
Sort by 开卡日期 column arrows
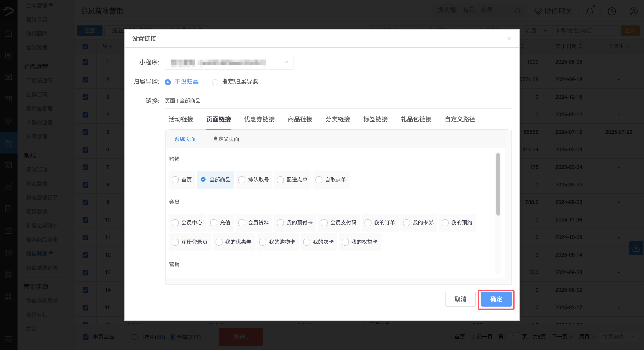(x=580, y=46)
